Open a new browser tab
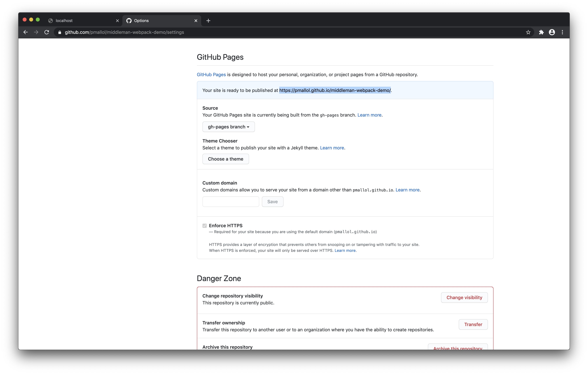Viewport: 588px width, 374px height. tap(208, 21)
